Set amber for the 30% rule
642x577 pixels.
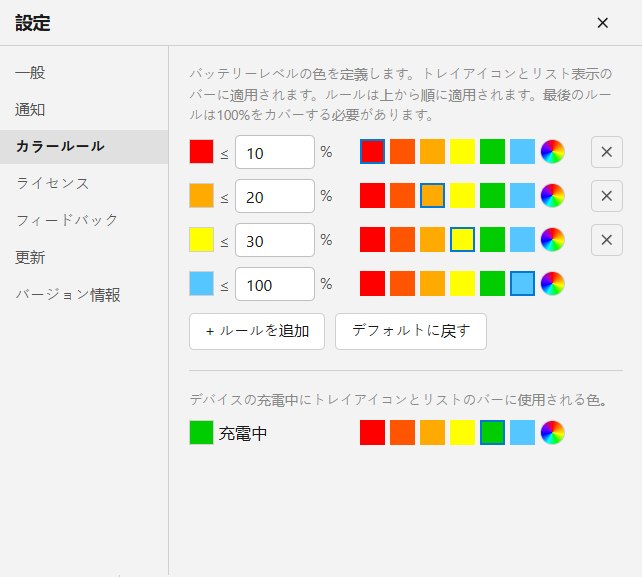pyautogui.click(x=432, y=240)
